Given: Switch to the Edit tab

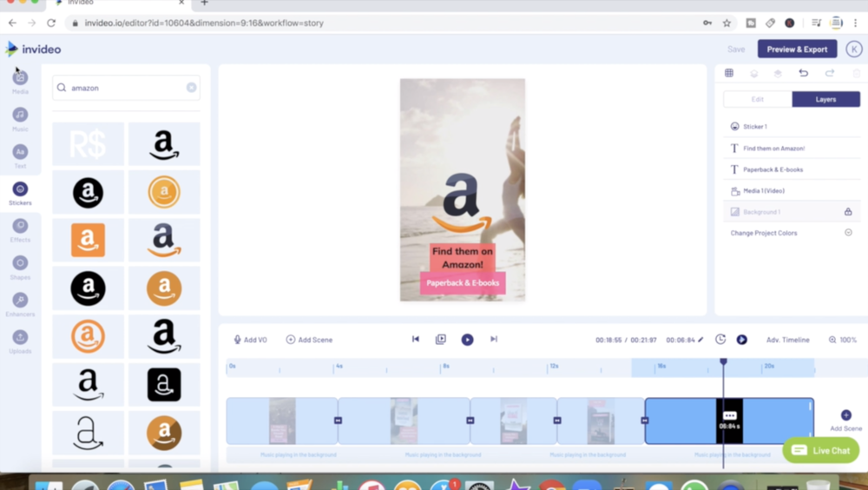Looking at the screenshot, I should coord(757,99).
